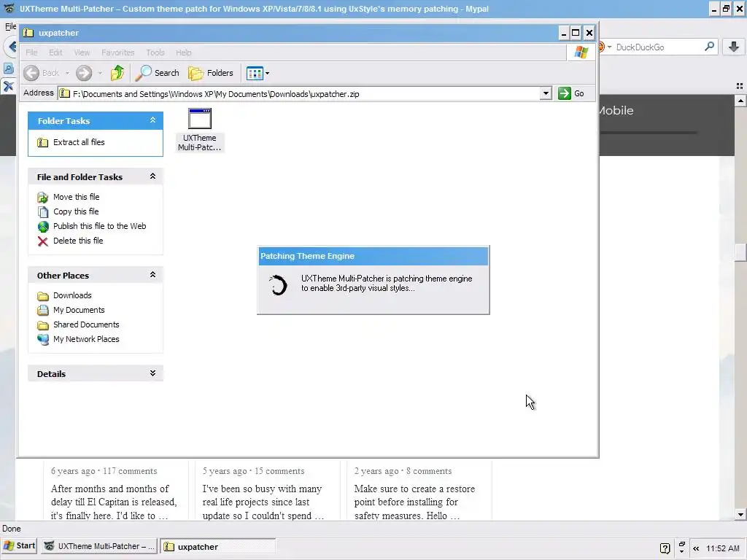Click Delete this file
Viewport: 747px width, 560px height.
pos(78,241)
